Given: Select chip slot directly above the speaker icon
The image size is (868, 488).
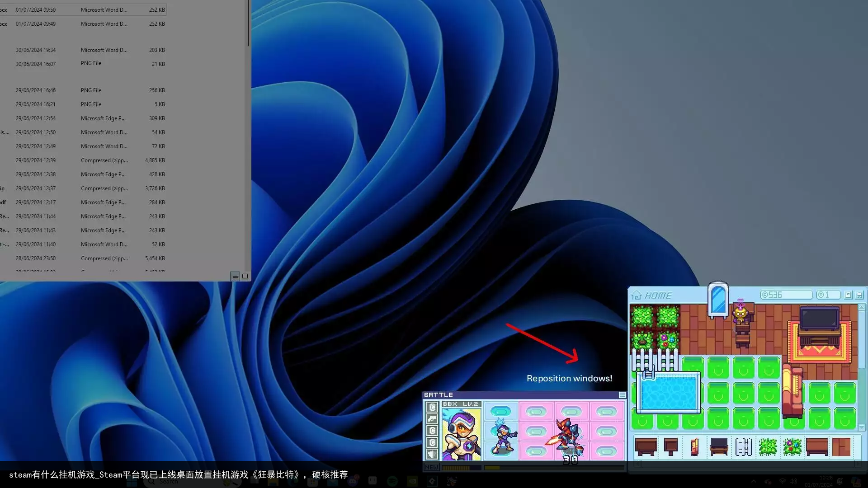Looking at the screenshot, I should pos(432,442).
